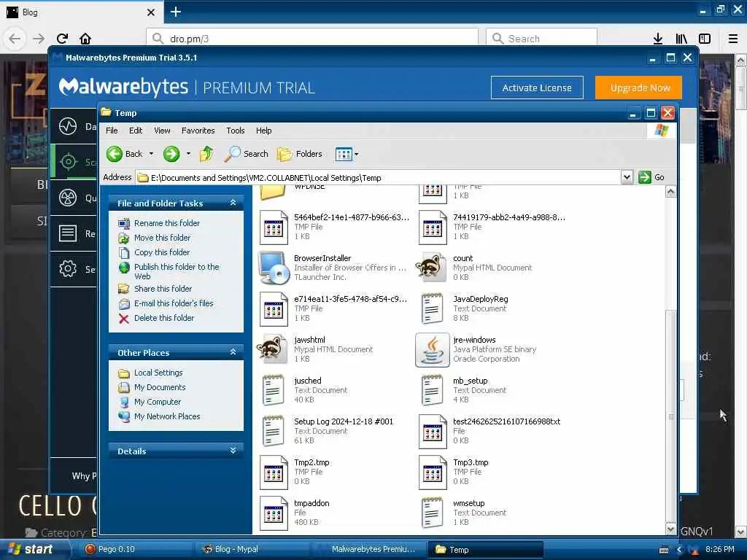This screenshot has width=747, height=560.
Task: Open the Help menu
Action: tap(264, 131)
